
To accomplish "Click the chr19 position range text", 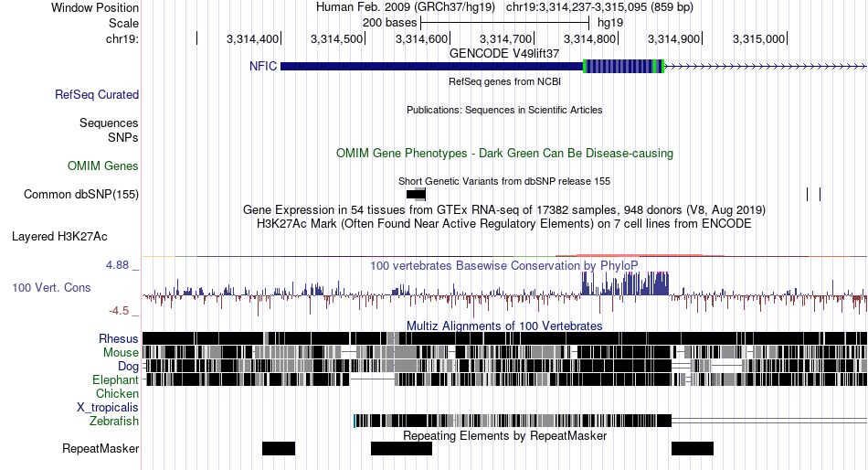I will pyautogui.click(x=599, y=7).
